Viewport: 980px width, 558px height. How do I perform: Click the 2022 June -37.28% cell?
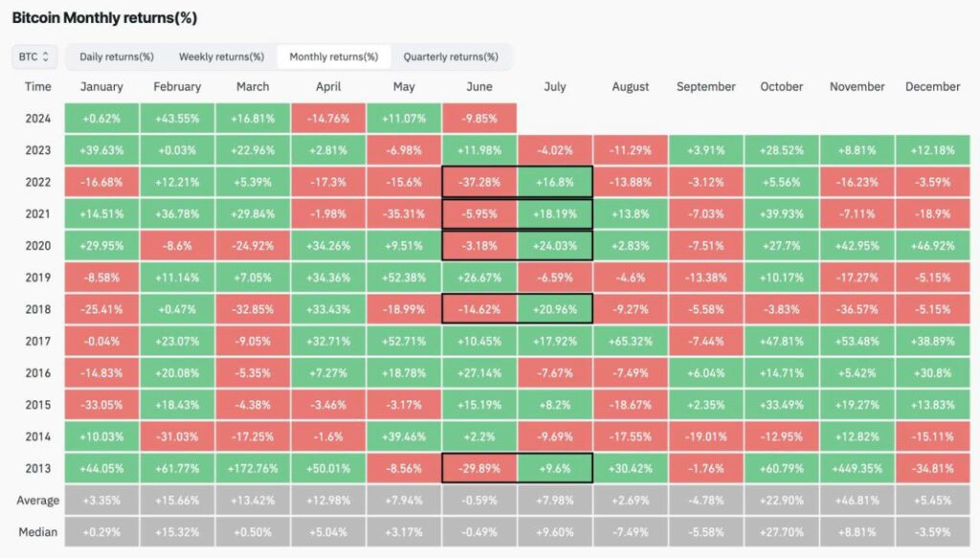tap(479, 183)
